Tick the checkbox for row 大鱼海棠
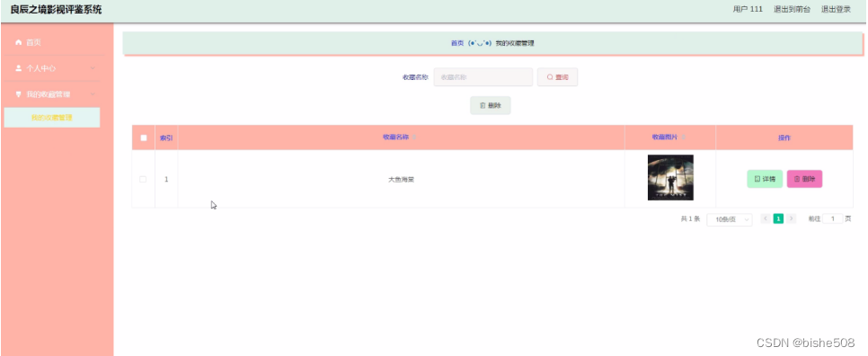 click(x=143, y=180)
